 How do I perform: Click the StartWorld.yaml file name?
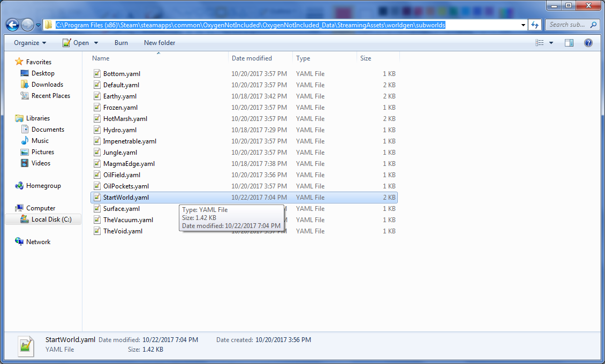(126, 198)
